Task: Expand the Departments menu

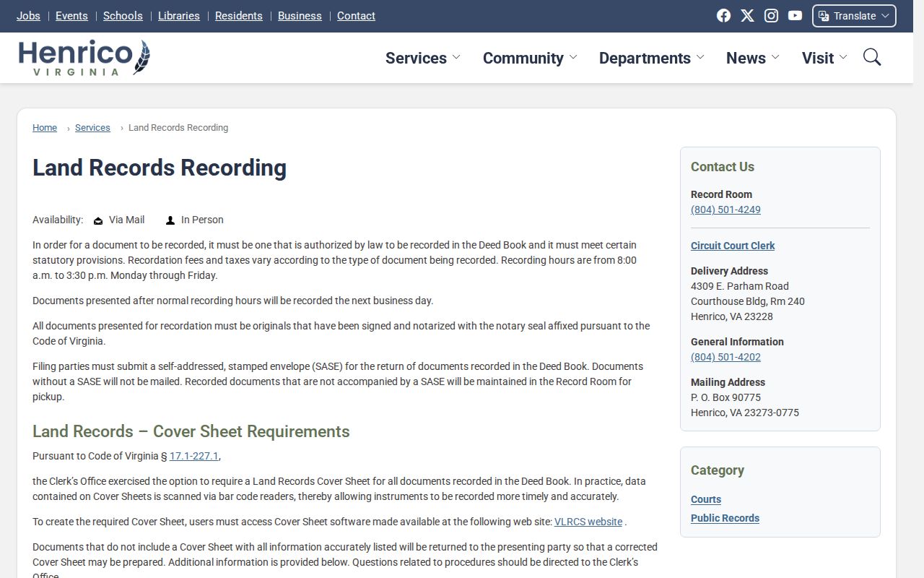Action: [x=652, y=58]
